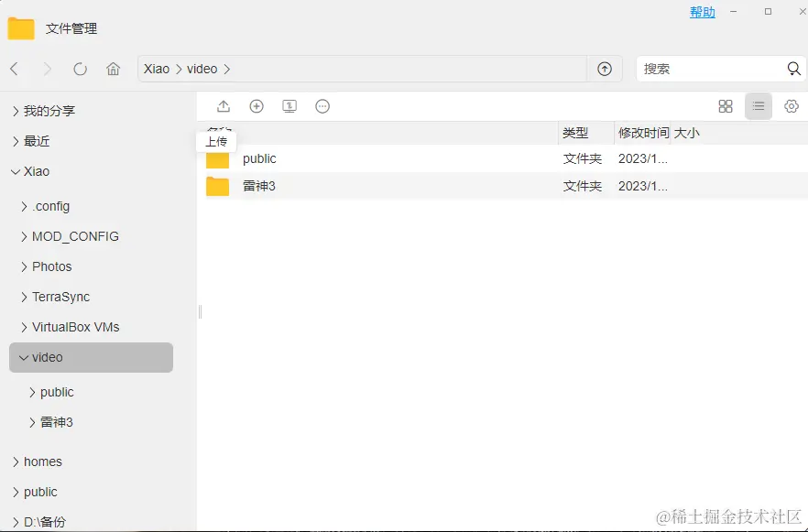Image resolution: width=808 pixels, height=532 pixels.
Task: Collapse the Xiao tree node
Action: (16, 171)
